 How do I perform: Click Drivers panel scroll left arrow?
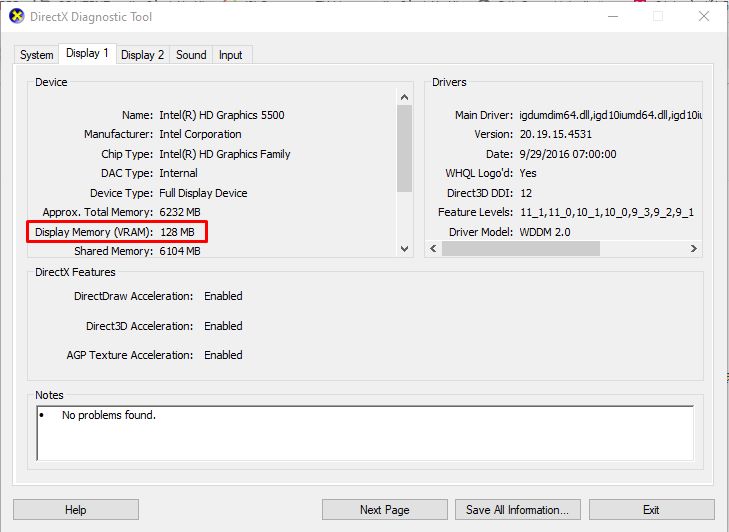pos(433,248)
